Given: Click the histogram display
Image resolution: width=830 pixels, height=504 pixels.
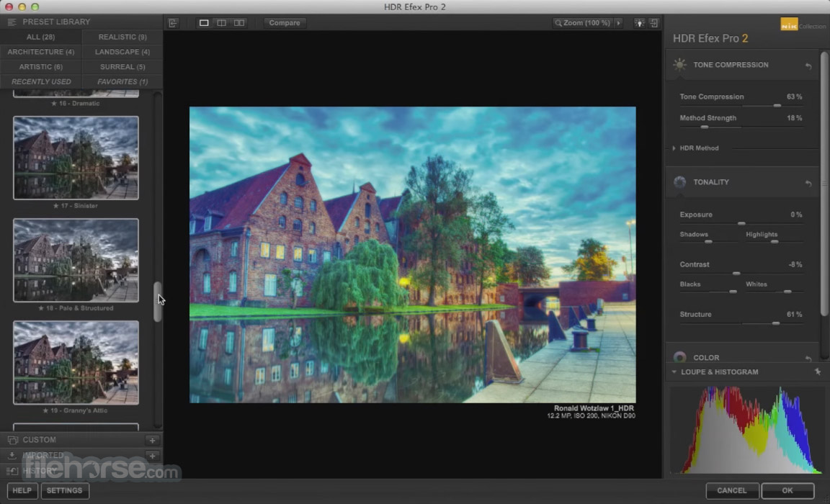Looking at the screenshot, I should [746, 429].
